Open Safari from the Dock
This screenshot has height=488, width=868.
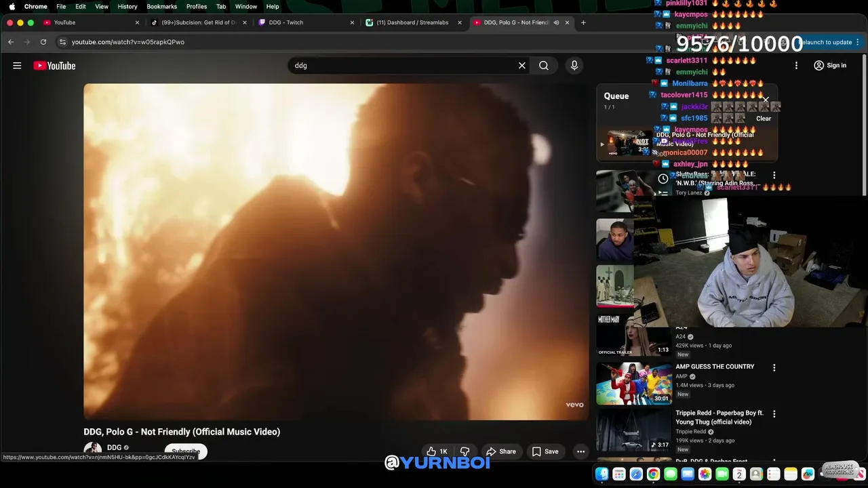[636, 474]
